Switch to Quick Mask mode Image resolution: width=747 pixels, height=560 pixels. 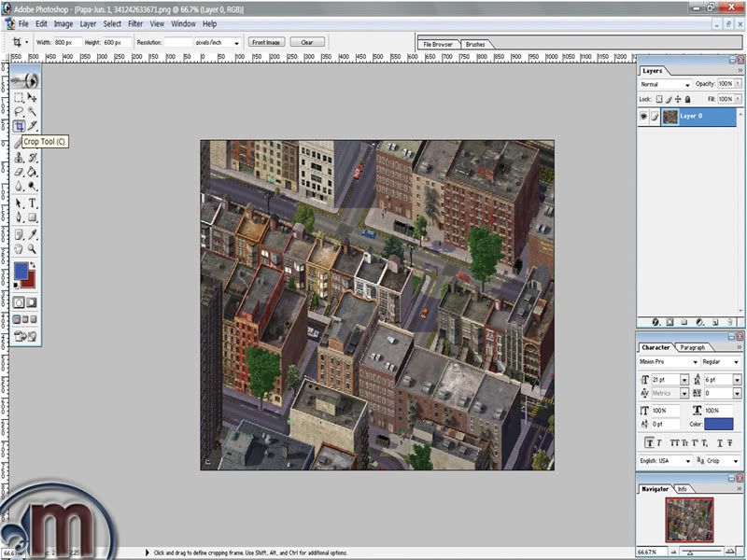32,302
